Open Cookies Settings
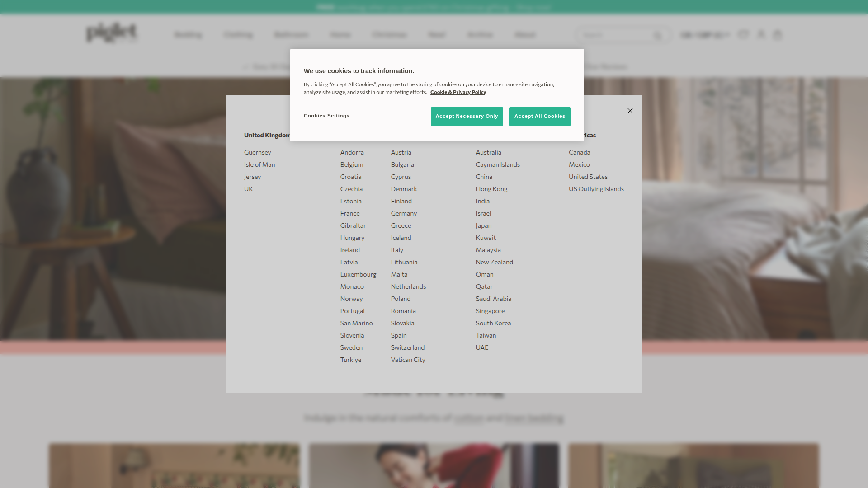Viewport: 868px width, 488px height. (326, 116)
